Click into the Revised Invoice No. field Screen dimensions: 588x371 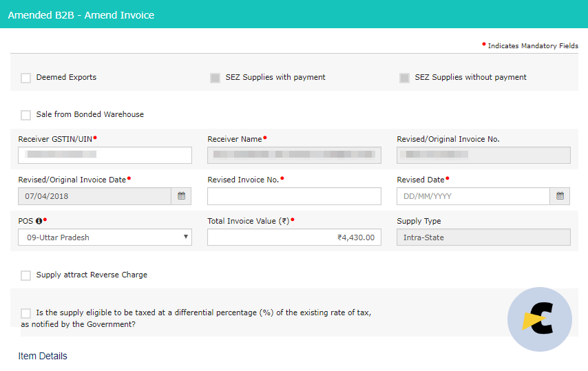[295, 196]
